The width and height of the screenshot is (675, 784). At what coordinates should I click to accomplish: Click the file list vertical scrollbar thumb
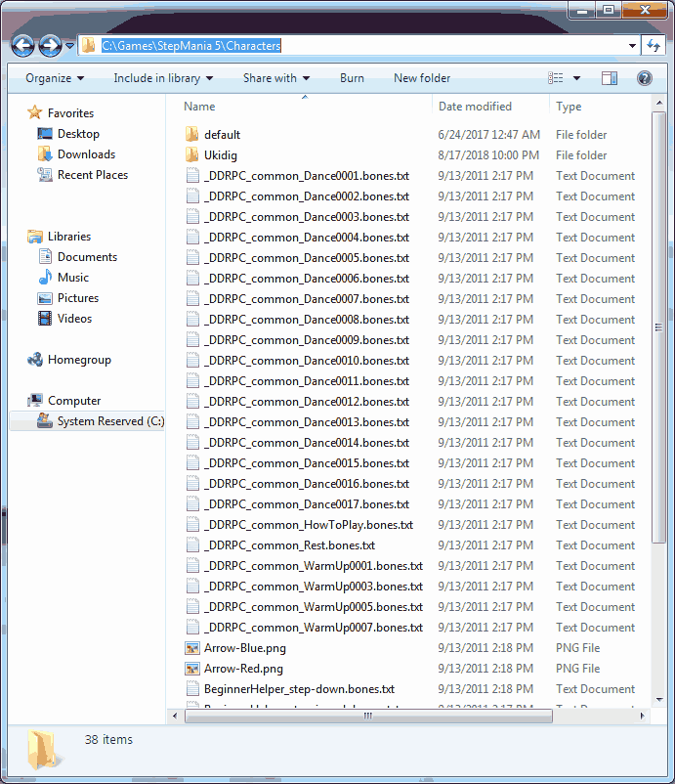pos(659,327)
